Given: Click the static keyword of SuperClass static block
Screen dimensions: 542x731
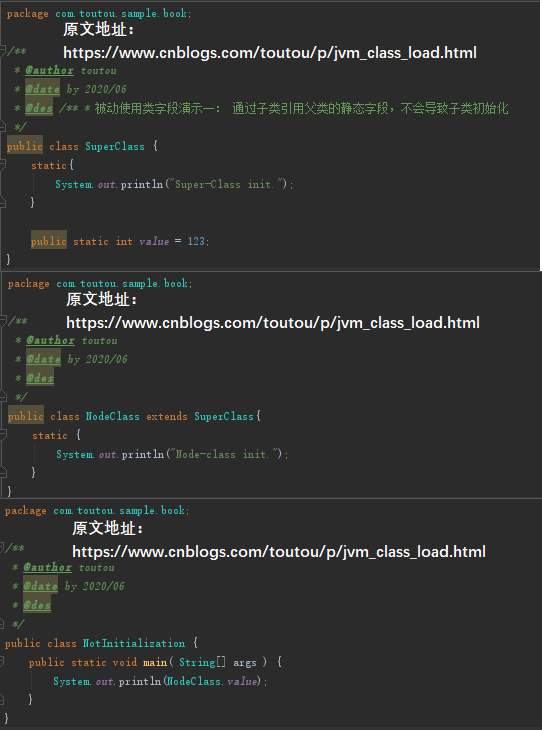Looking at the screenshot, I should 49,166.
